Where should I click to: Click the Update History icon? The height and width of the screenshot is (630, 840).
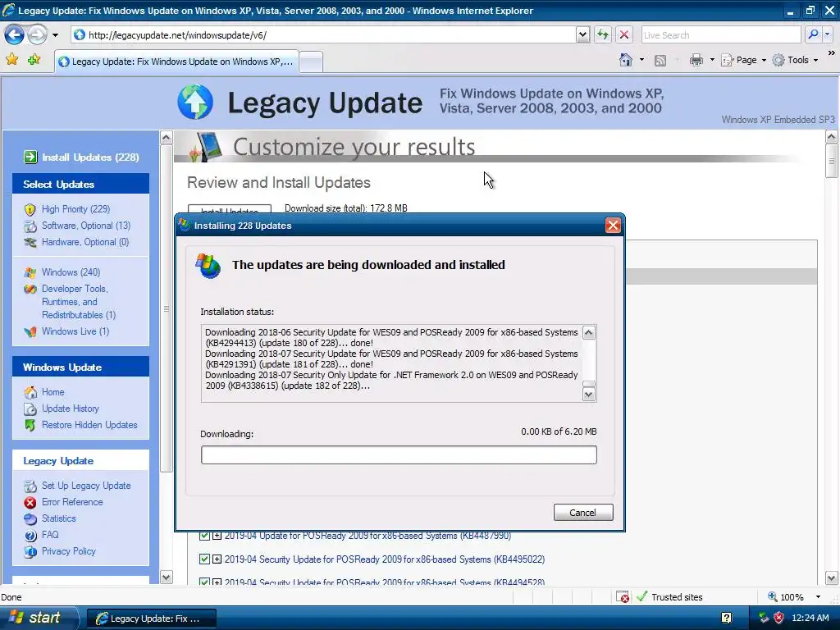point(30,409)
